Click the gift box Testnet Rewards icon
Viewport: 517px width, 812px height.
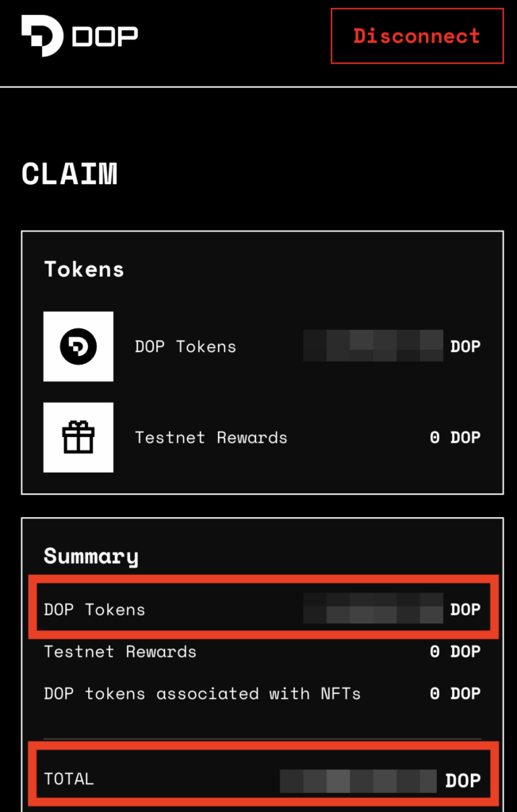tap(79, 438)
